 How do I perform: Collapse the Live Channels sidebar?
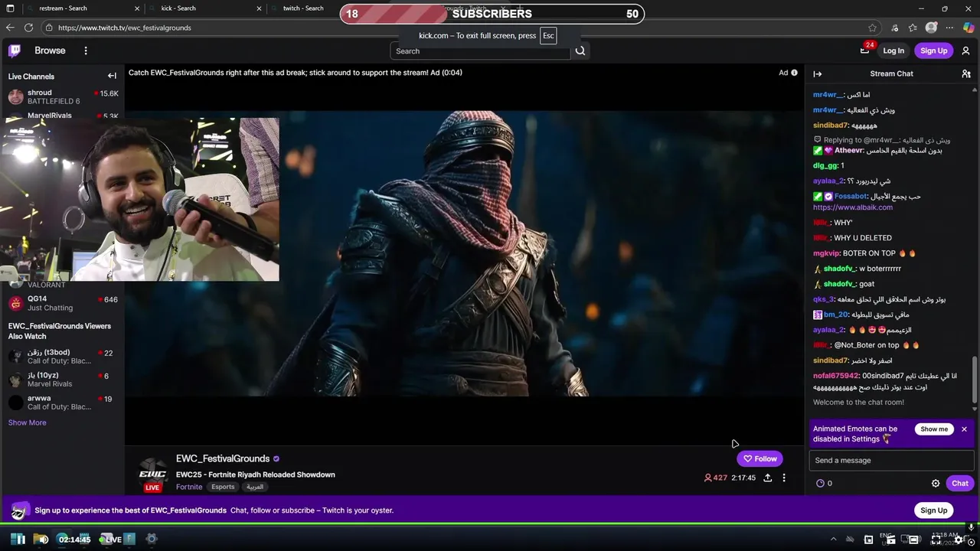point(112,76)
